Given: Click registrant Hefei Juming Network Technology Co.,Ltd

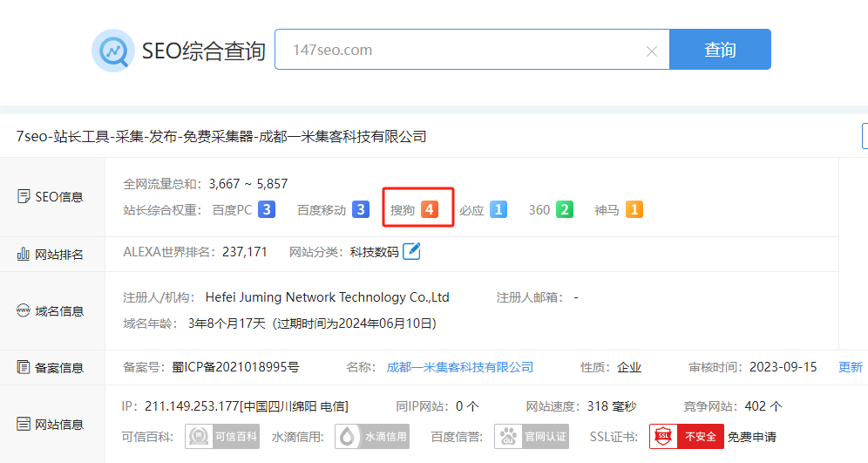Looking at the screenshot, I should click(327, 297).
